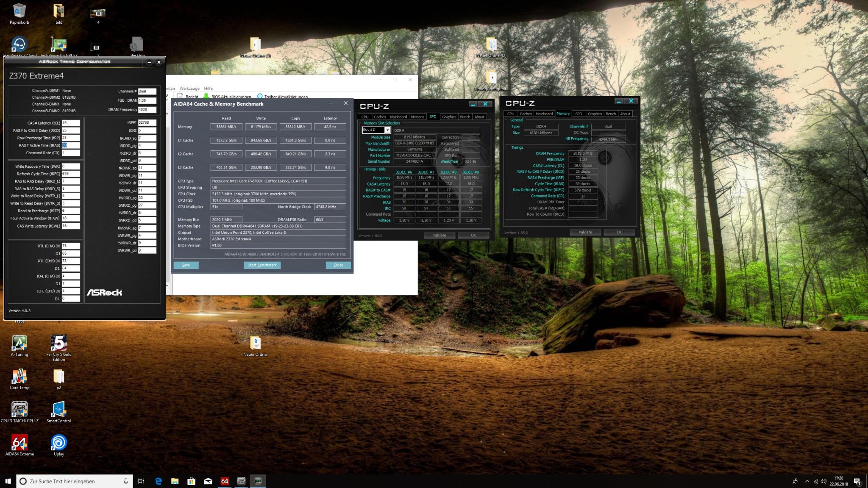Viewport: 868px width, 488px height.
Task: Launch the Uplay desktop shortcut
Action: 59,444
